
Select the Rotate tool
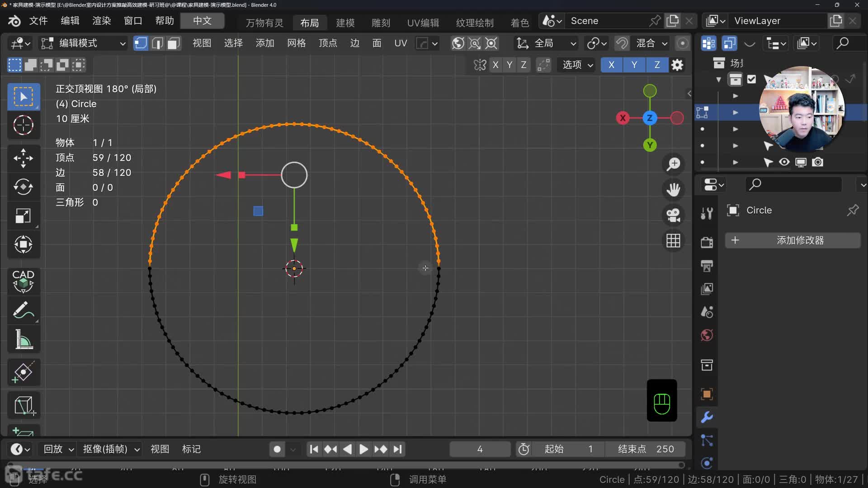(x=23, y=187)
